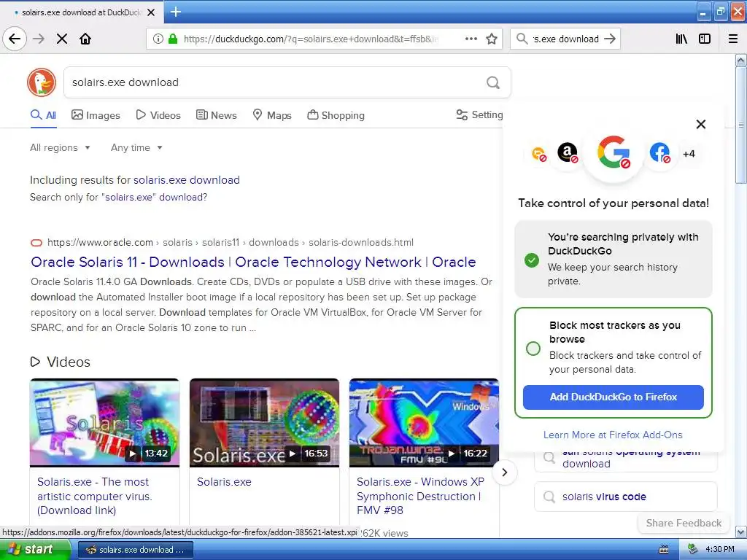The image size is (747, 560).
Task: Click the Firefox toolbar search box
Action: [x=565, y=39]
